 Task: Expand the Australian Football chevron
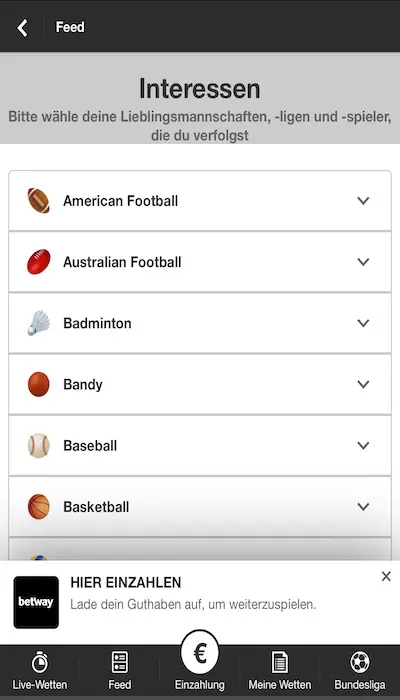pos(363,262)
